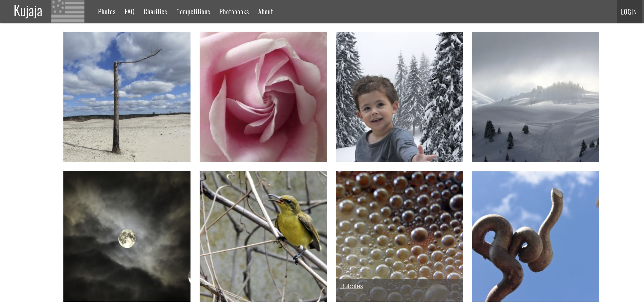
Task: Open the Charities section
Action: 155,12
